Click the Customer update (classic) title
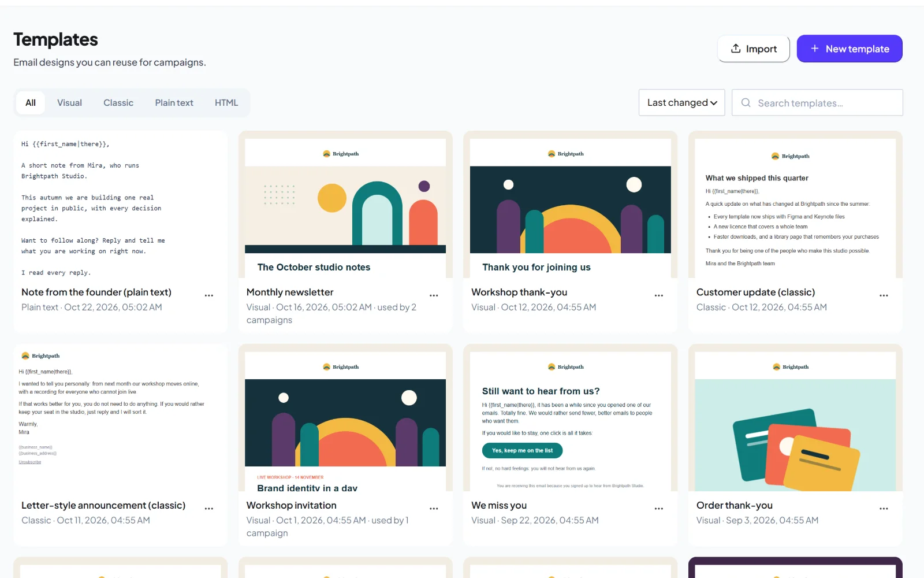Image resolution: width=924 pixels, height=578 pixels. (x=755, y=292)
